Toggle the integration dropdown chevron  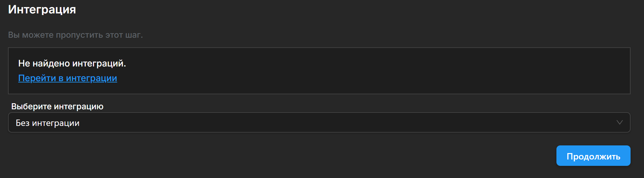(x=619, y=123)
